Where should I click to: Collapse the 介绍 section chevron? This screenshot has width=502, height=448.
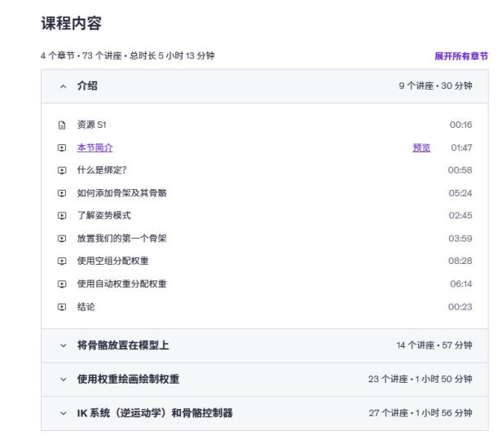[64, 86]
